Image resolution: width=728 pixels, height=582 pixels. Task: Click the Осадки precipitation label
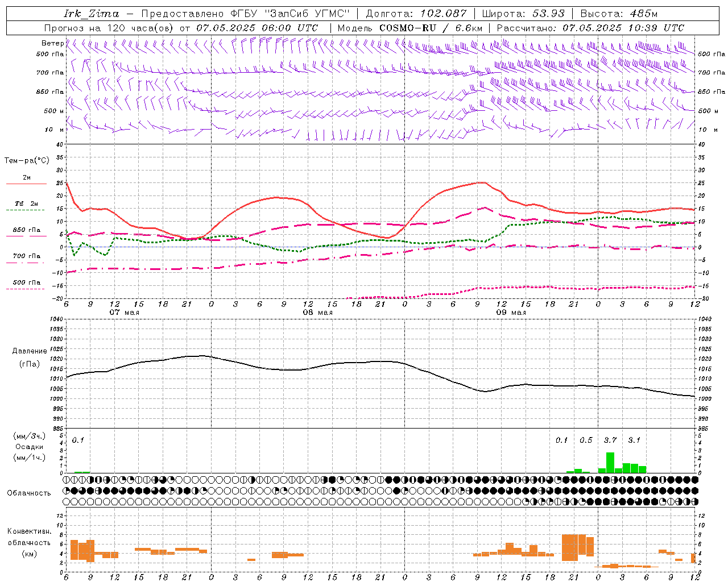click(x=30, y=447)
